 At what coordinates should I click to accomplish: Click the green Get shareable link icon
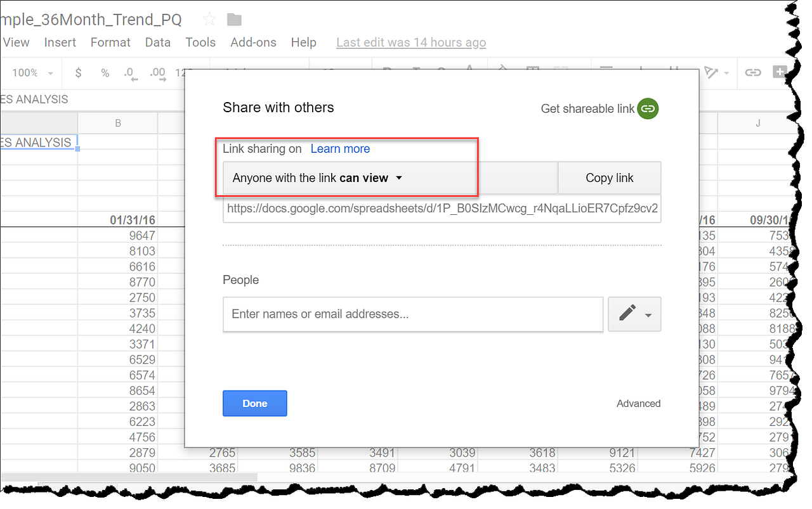coord(648,108)
